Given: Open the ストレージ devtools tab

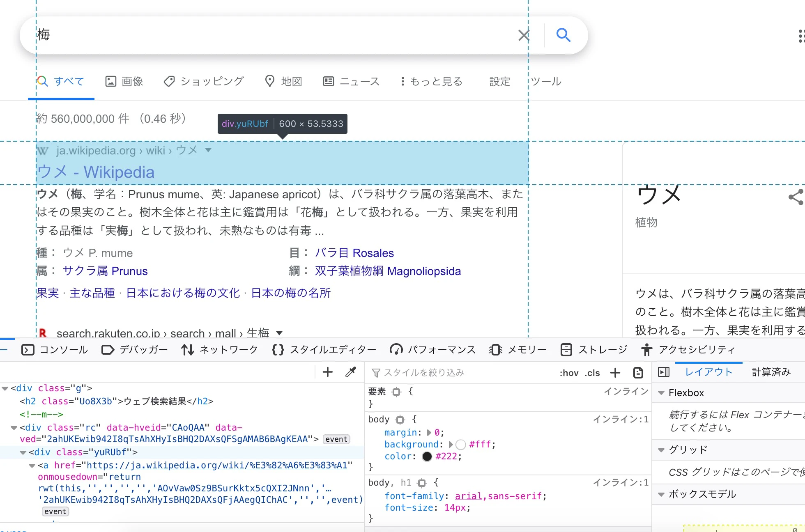Looking at the screenshot, I should pyautogui.click(x=594, y=350).
